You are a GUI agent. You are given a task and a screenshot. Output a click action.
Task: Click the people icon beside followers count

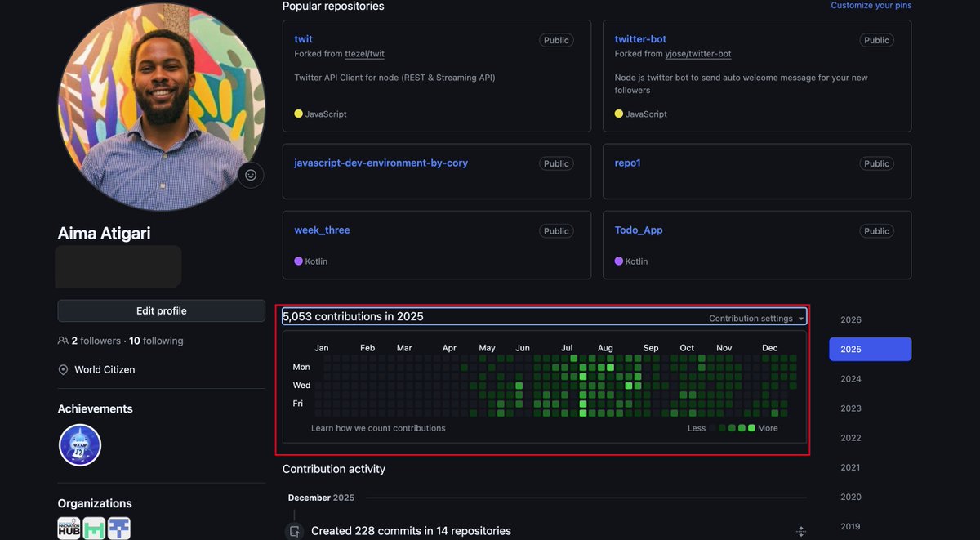pos(63,341)
